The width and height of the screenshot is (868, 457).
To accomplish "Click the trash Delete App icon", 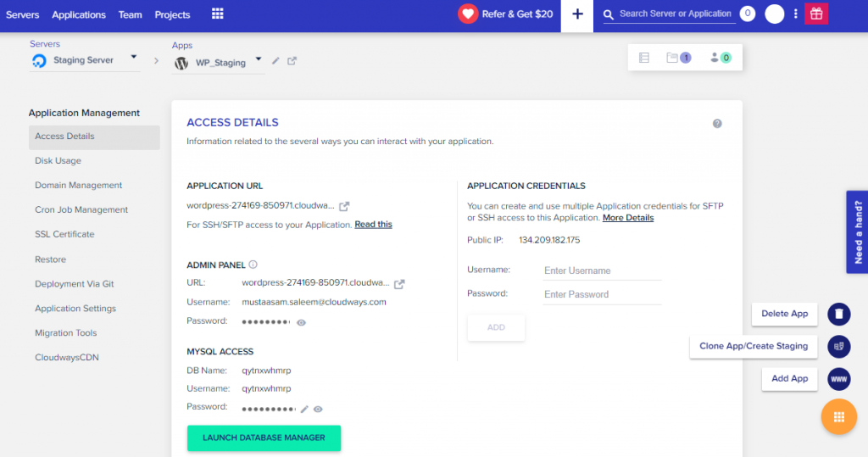I will coord(838,314).
